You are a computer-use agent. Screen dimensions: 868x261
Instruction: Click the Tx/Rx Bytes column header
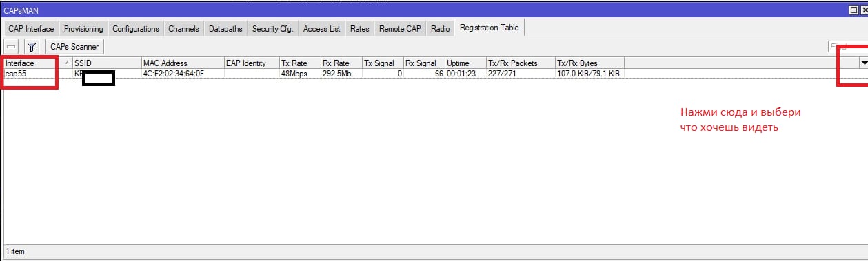coord(589,63)
